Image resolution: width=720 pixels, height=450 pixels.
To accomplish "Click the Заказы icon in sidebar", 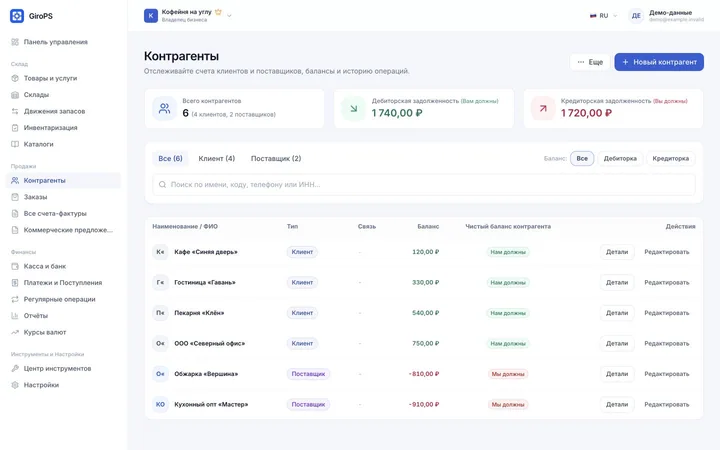I will pos(15,197).
